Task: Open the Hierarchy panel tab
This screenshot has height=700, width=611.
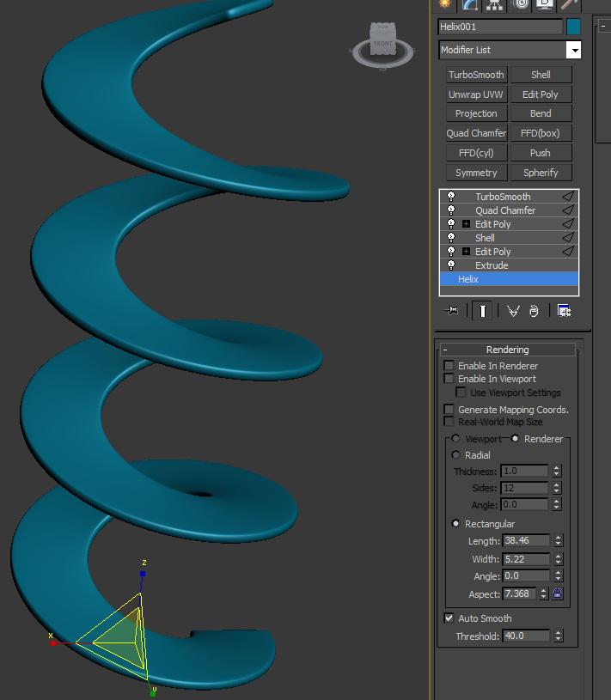Action: point(494,4)
